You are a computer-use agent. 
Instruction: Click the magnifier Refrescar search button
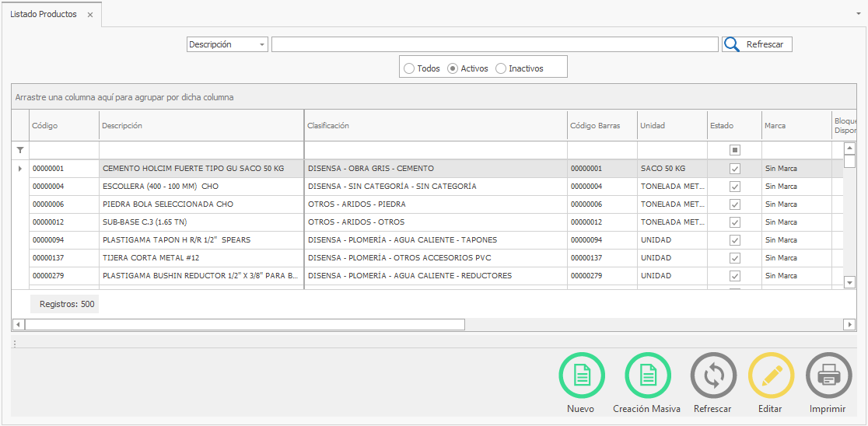click(757, 44)
